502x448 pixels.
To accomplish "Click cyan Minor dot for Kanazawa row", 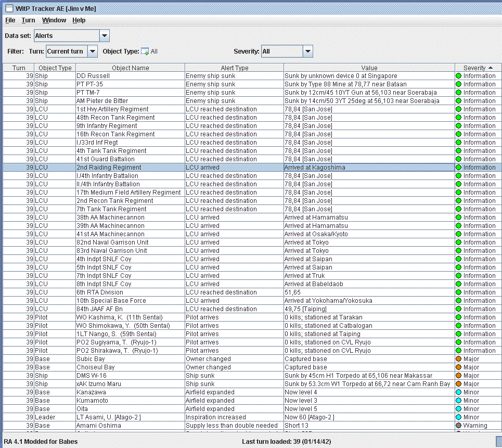I will click(459, 392).
